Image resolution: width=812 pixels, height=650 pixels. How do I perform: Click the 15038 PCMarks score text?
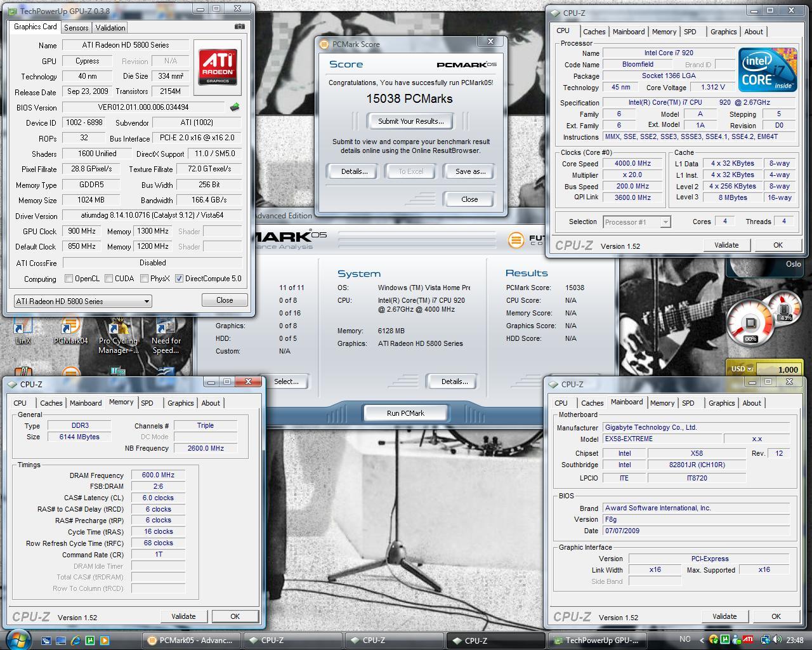410,98
